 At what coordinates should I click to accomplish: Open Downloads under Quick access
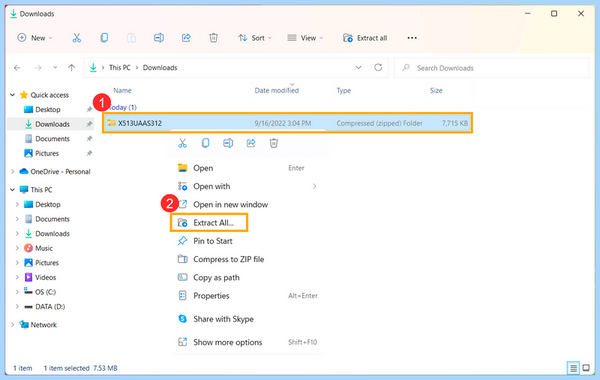52,124
